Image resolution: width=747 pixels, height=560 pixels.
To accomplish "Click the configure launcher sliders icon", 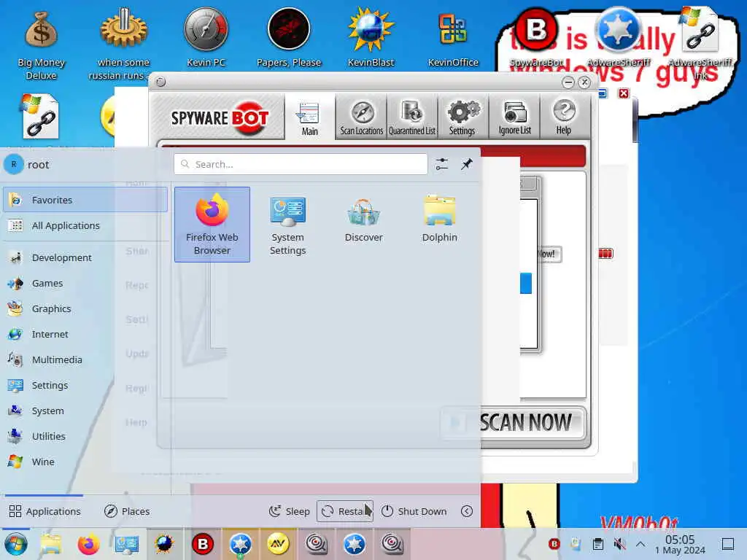I will (441, 164).
